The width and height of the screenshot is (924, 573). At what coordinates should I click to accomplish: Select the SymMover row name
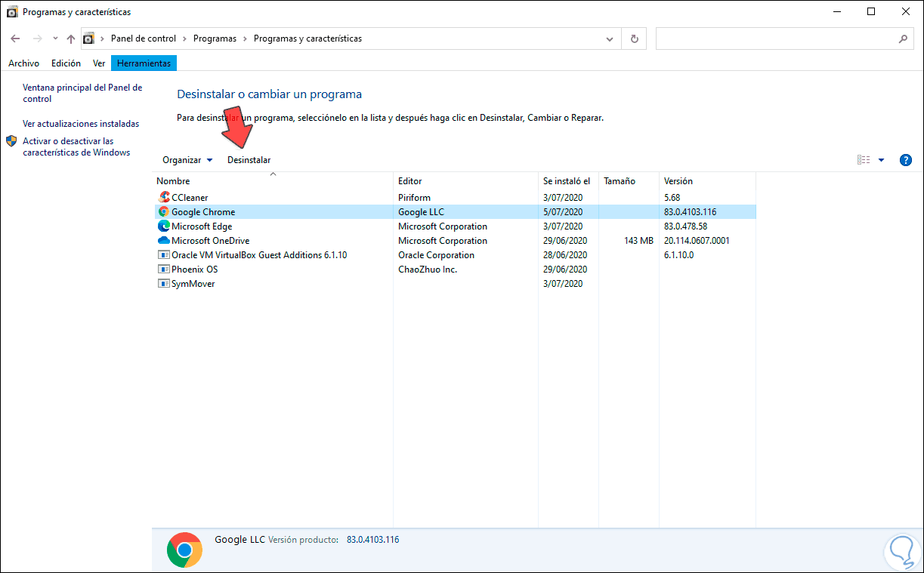193,284
